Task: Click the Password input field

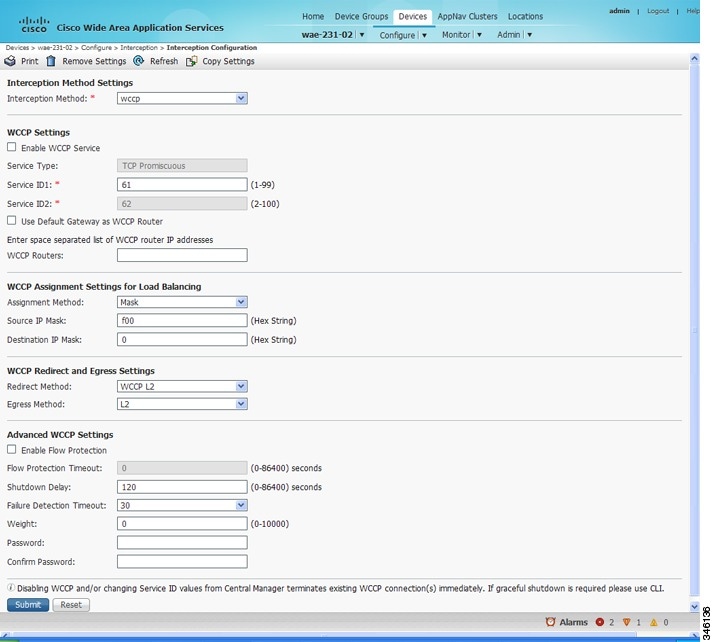Action: [182, 543]
